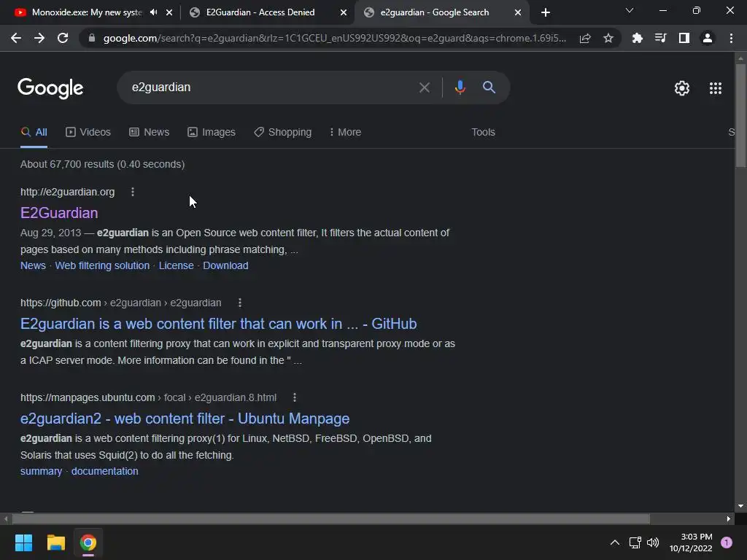Open the Google apps grid

coord(715,88)
